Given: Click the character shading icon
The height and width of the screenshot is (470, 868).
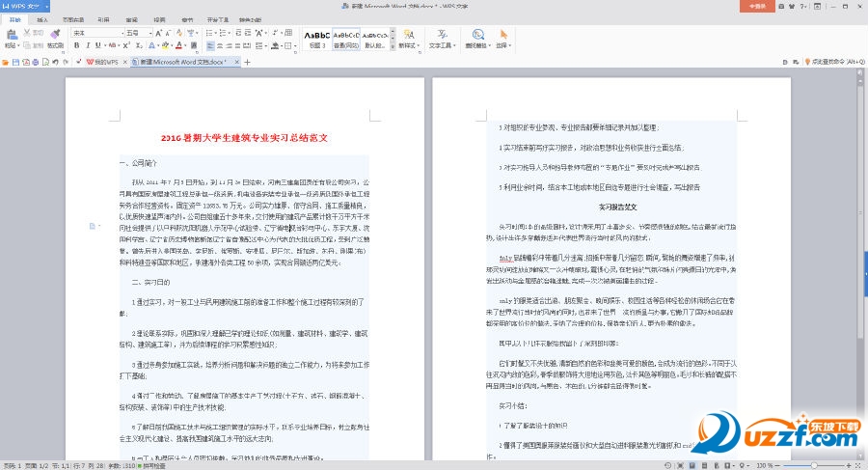Looking at the screenshot, I should click(194, 45).
